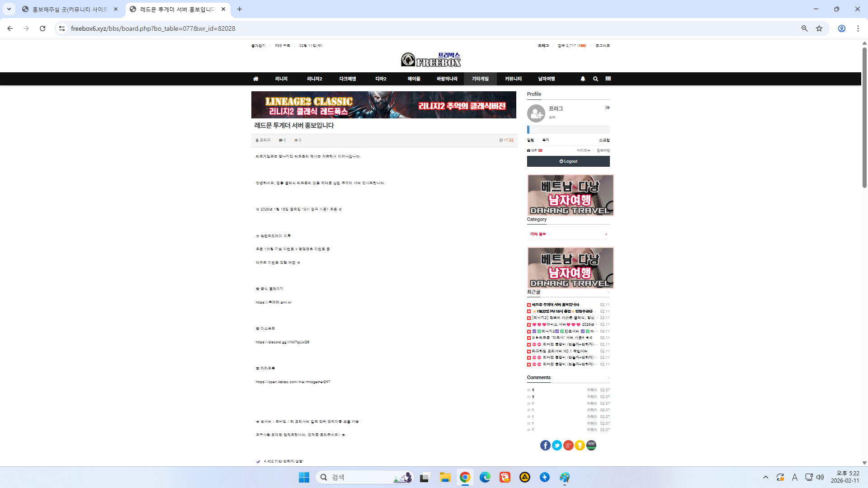Open the 리니지2 menu item

(x=314, y=79)
